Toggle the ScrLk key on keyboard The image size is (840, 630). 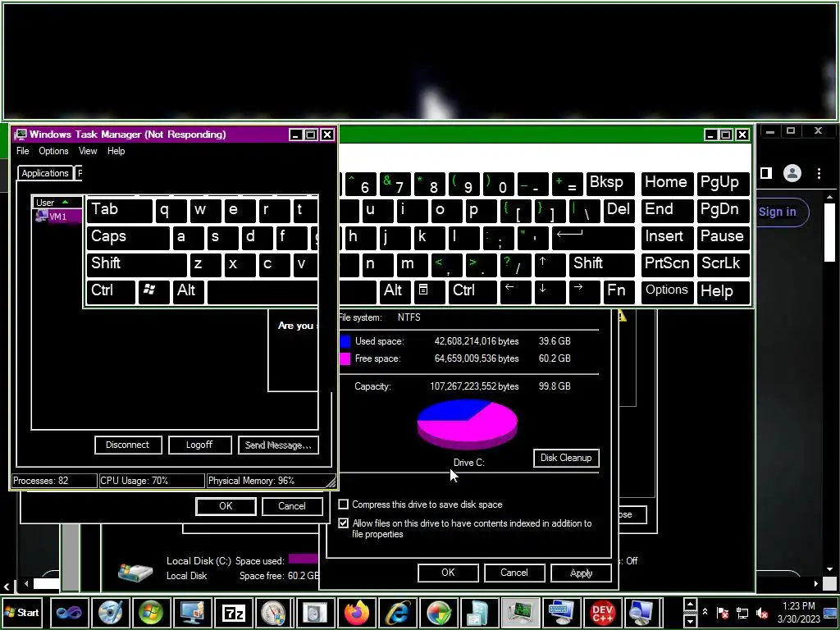[x=723, y=264]
